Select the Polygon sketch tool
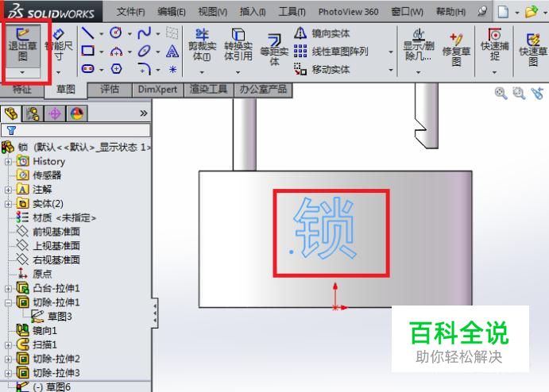The width and height of the screenshot is (549, 392). coord(116,69)
